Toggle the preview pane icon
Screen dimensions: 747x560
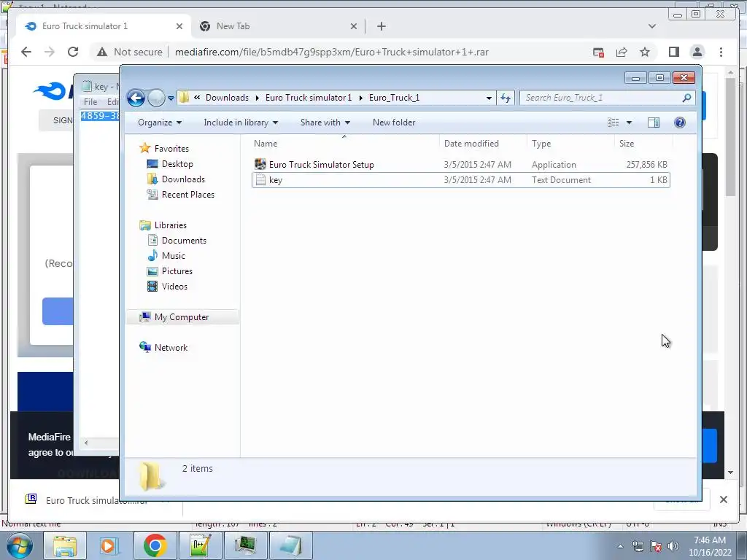[653, 122]
